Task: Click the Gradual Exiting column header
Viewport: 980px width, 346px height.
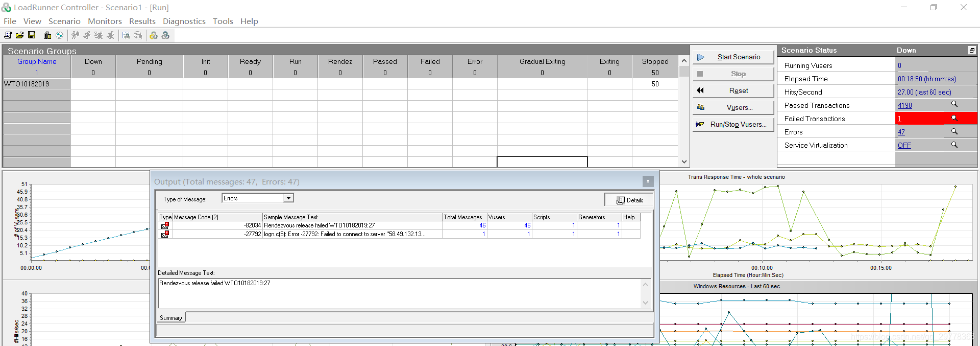Action: (542, 61)
